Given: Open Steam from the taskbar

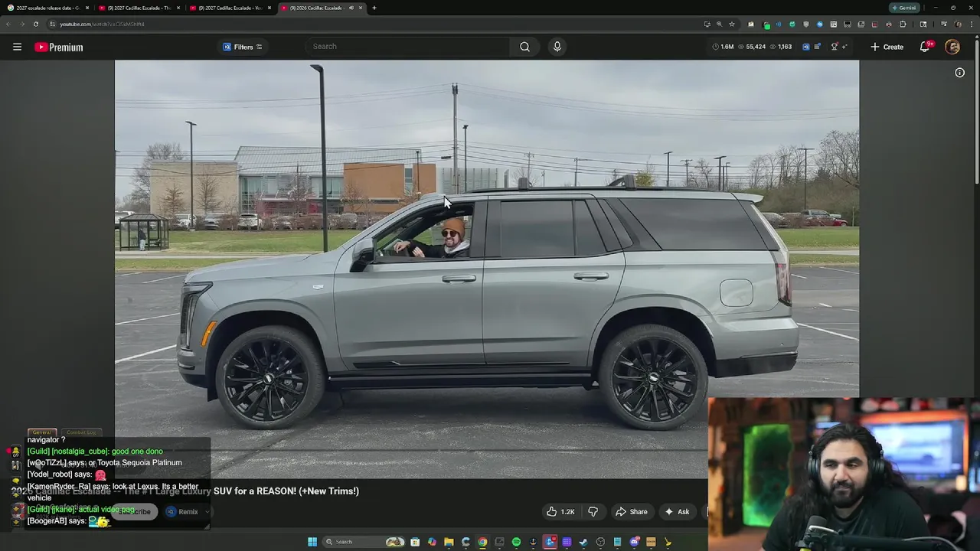Looking at the screenshot, I should click(x=583, y=542).
